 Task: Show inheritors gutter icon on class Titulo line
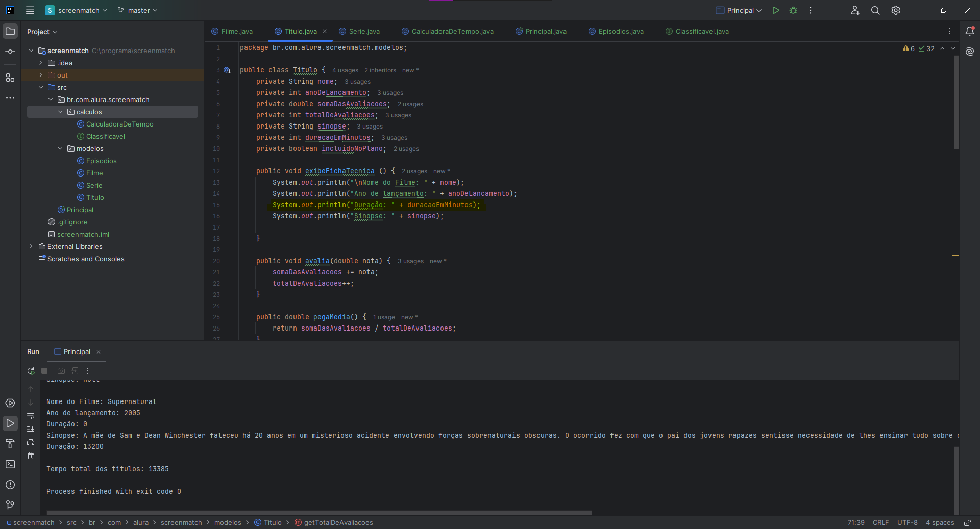227,70
